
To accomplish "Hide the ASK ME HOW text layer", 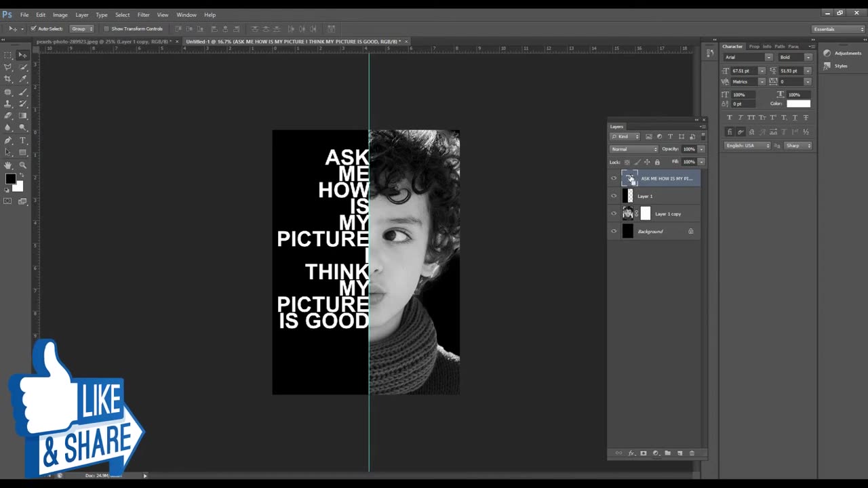I will 614,178.
